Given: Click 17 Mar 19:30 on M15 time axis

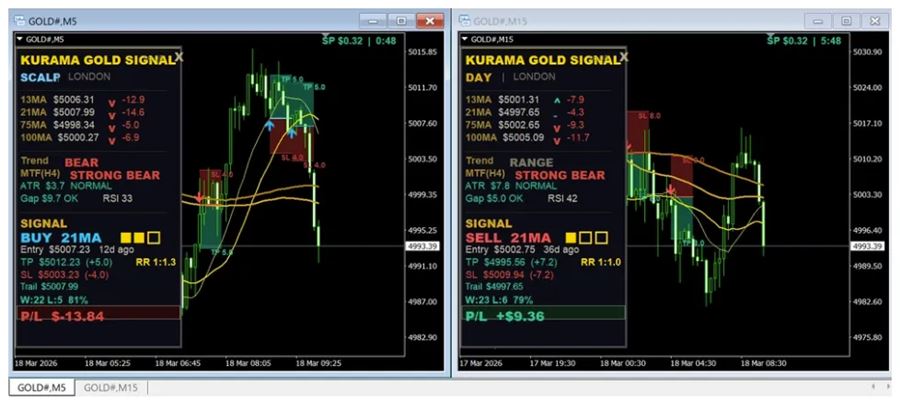Looking at the screenshot, I should (553, 363).
